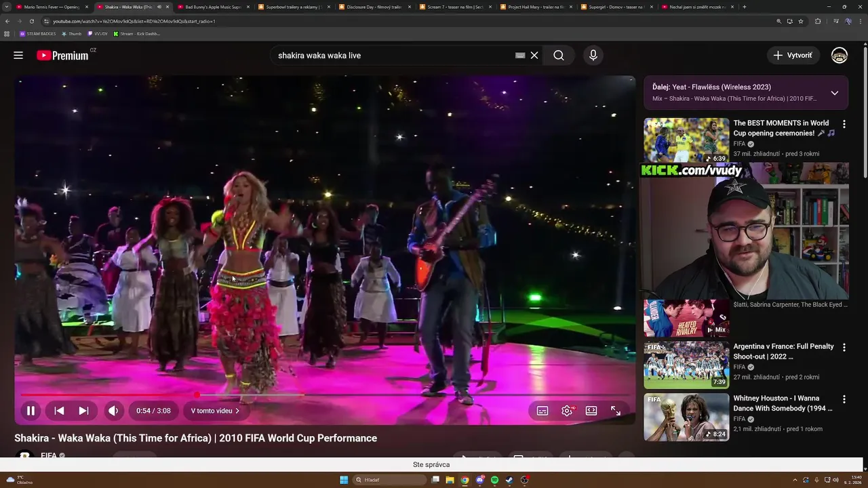The width and height of the screenshot is (868, 488).
Task: Toggle subtitles on the player
Action: [542, 411]
